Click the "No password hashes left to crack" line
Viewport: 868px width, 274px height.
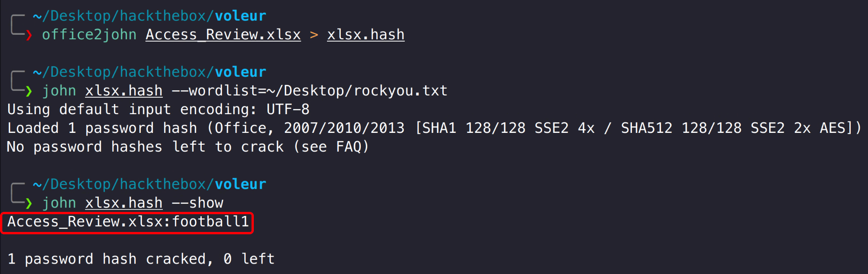188,147
